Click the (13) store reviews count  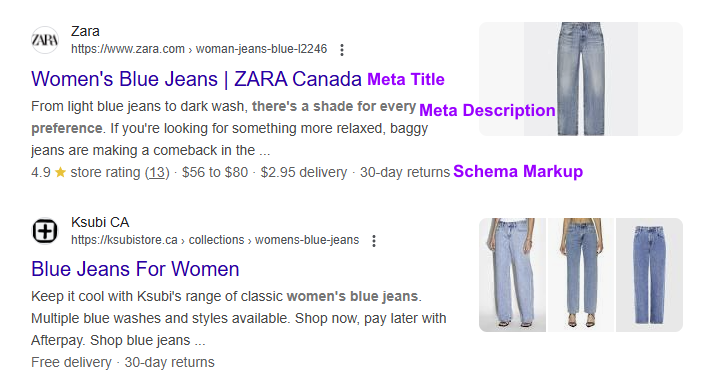[x=157, y=172]
